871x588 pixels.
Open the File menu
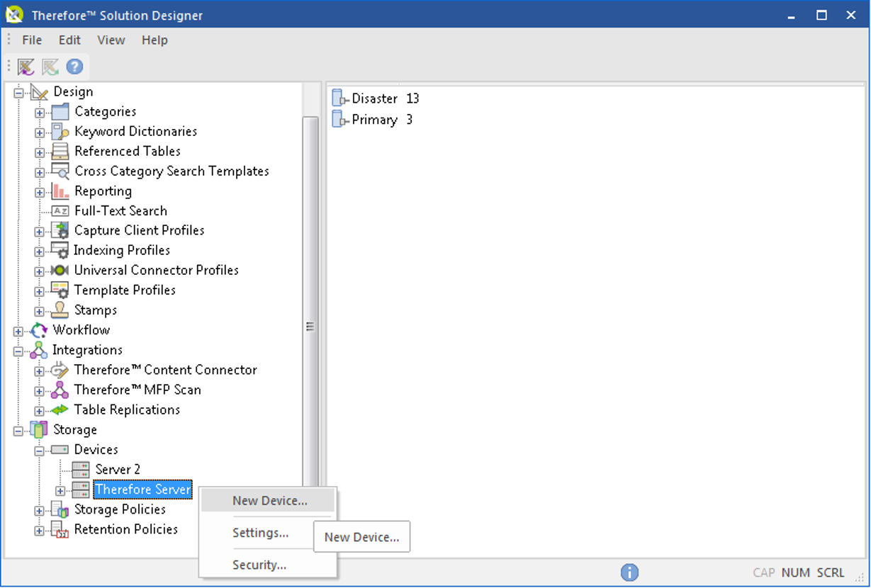32,40
